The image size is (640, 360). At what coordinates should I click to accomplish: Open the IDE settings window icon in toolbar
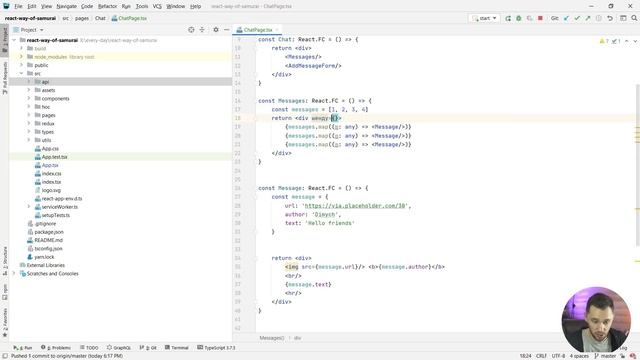click(x=623, y=18)
